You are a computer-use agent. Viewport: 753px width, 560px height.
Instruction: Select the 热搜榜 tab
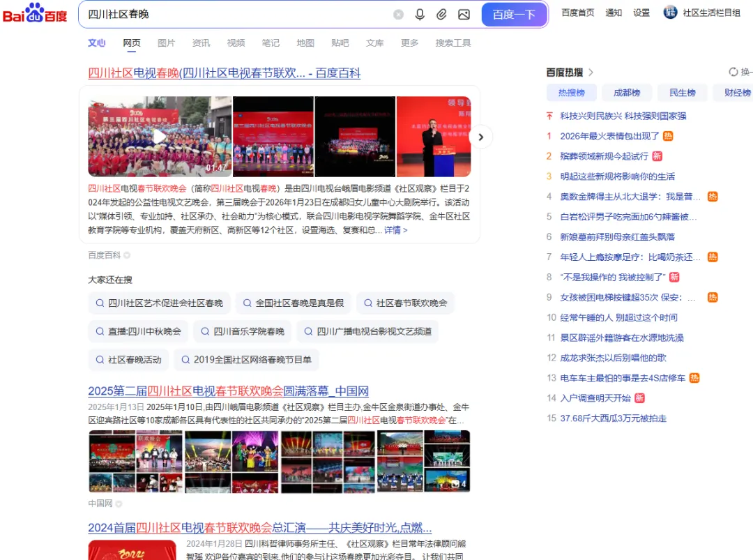pyautogui.click(x=572, y=93)
